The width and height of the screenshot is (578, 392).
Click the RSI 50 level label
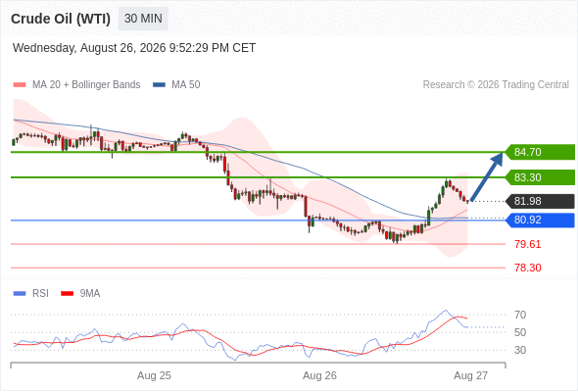tap(520, 332)
